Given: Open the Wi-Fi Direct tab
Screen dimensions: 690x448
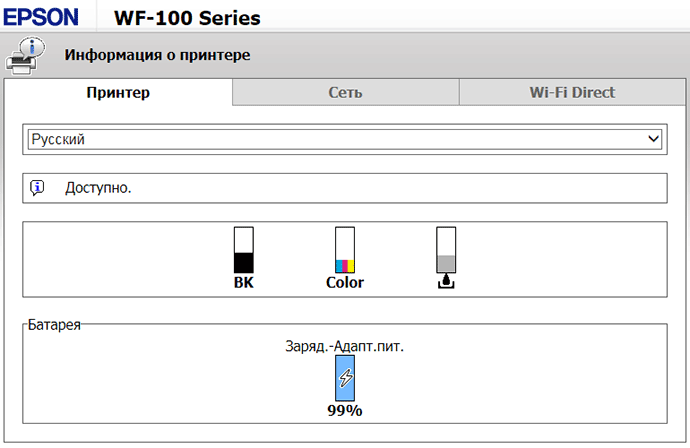Looking at the screenshot, I should coord(572,92).
